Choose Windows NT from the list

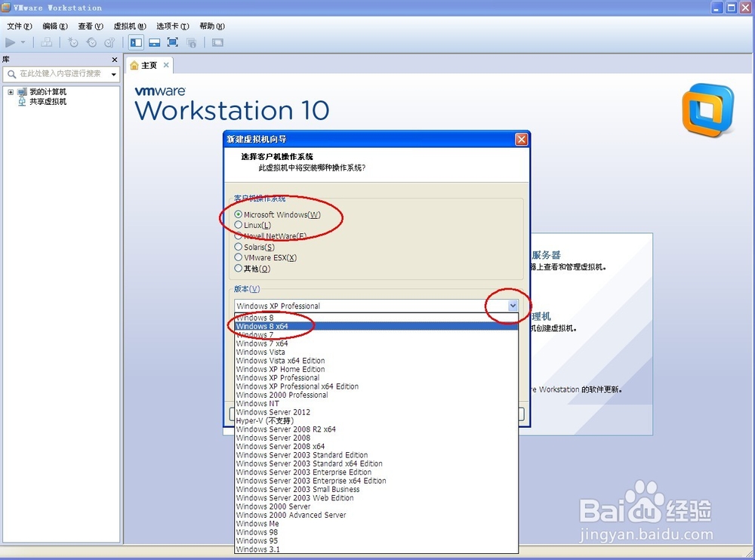point(377,404)
